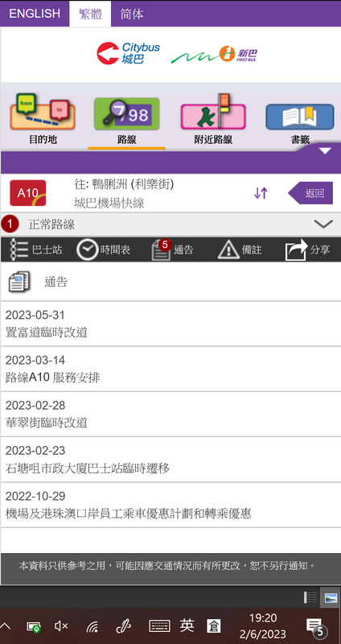Expand the purple menu triangle tab

click(325, 151)
